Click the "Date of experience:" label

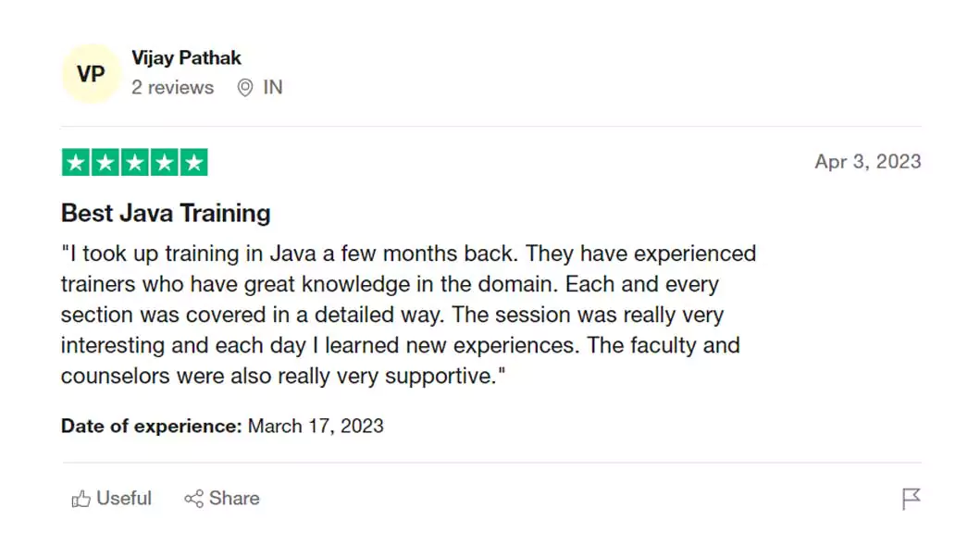[151, 427]
